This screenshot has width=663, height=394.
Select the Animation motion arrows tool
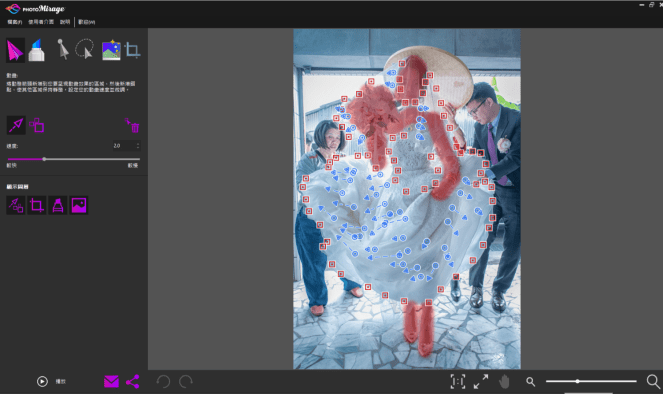tap(15, 50)
